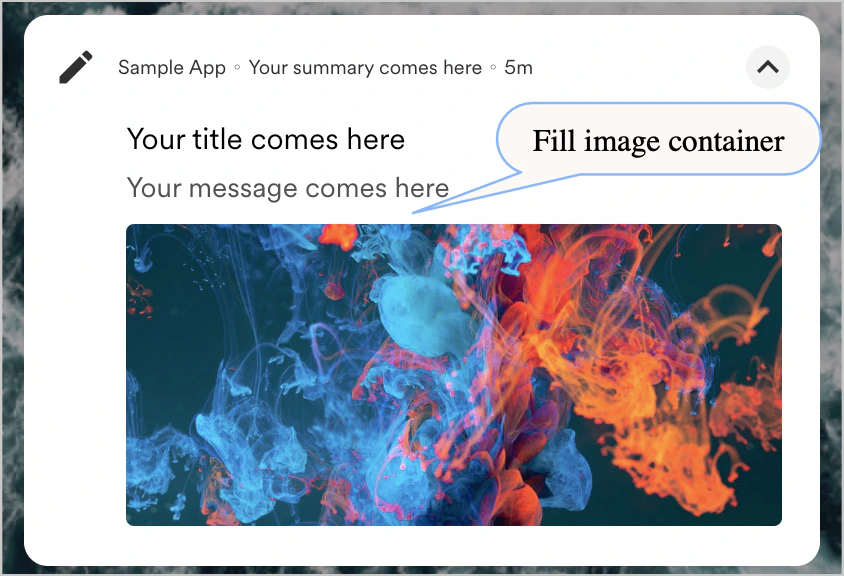Open the colorful ink notification image
The image size is (844, 576).
[x=454, y=375]
